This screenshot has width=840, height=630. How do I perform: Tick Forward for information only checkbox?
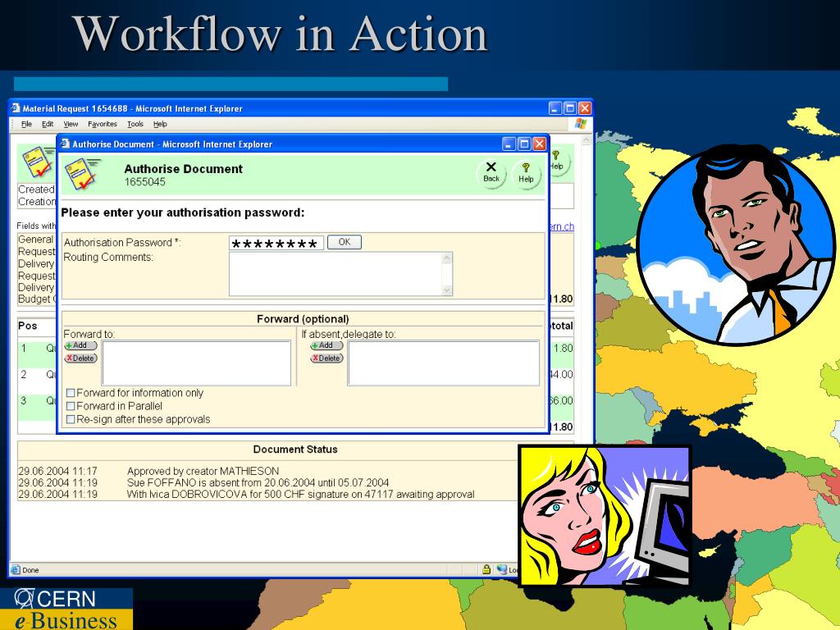(x=71, y=393)
